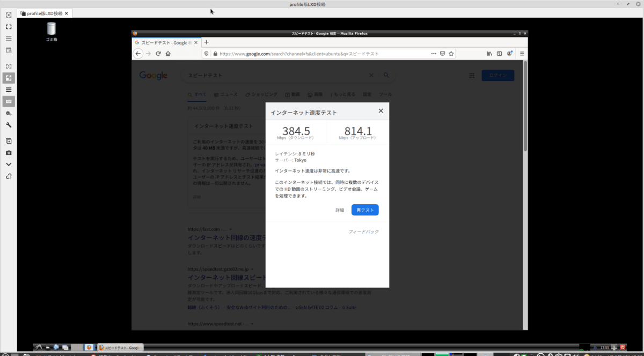The height and width of the screenshot is (356, 644).
Task: Click the disconnect link icon in Remmina sidebar
Action: point(9,176)
